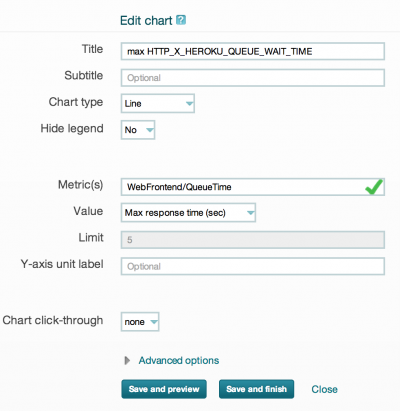This screenshot has height=411, width=400.
Task: Click the Save and preview button
Action: click(x=164, y=389)
